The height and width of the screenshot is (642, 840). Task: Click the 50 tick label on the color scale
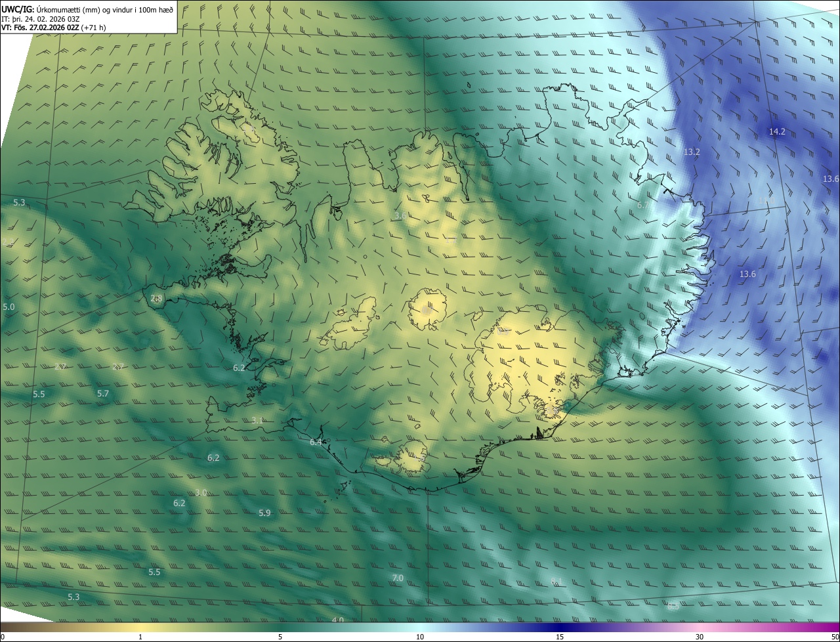click(835, 637)
